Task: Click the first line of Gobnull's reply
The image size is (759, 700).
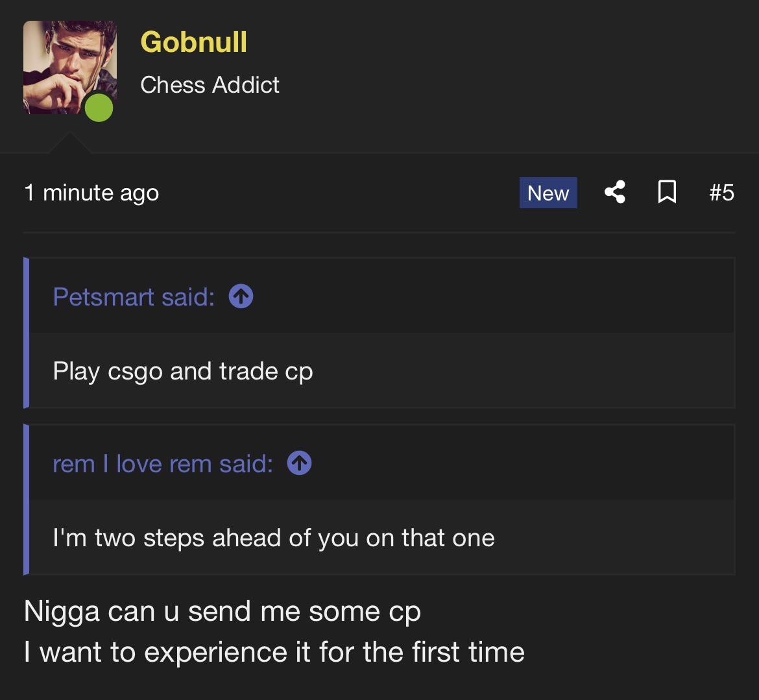Action: (222, 612)
